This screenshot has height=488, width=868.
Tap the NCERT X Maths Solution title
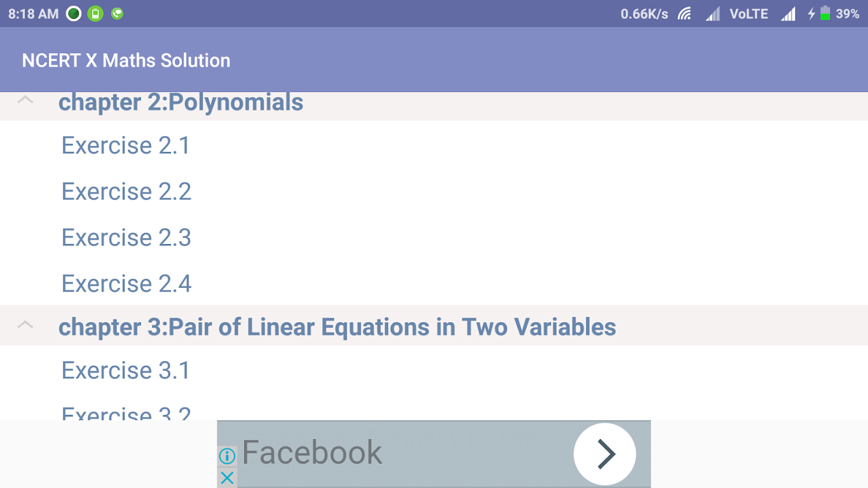[x=126, y=60]
